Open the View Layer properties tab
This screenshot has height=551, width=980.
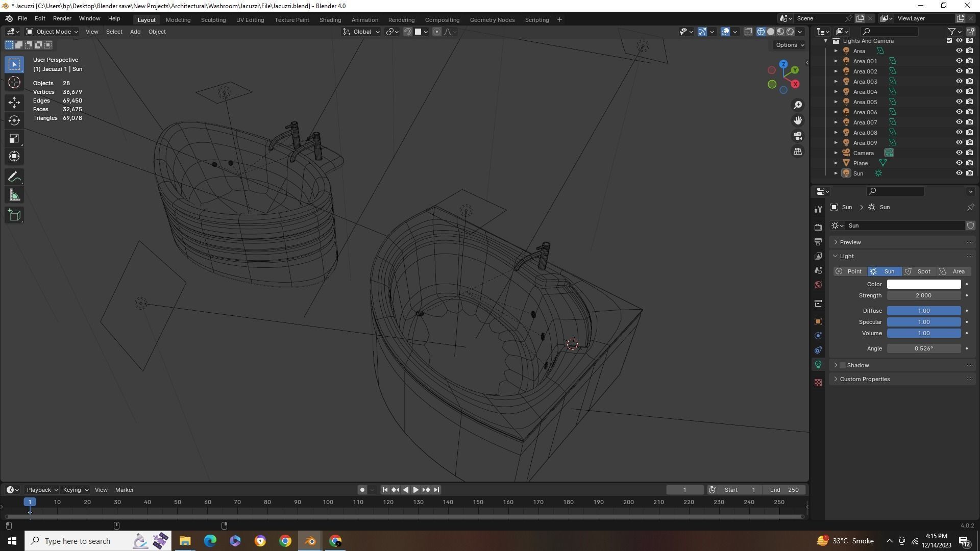(x=818, y=256)
